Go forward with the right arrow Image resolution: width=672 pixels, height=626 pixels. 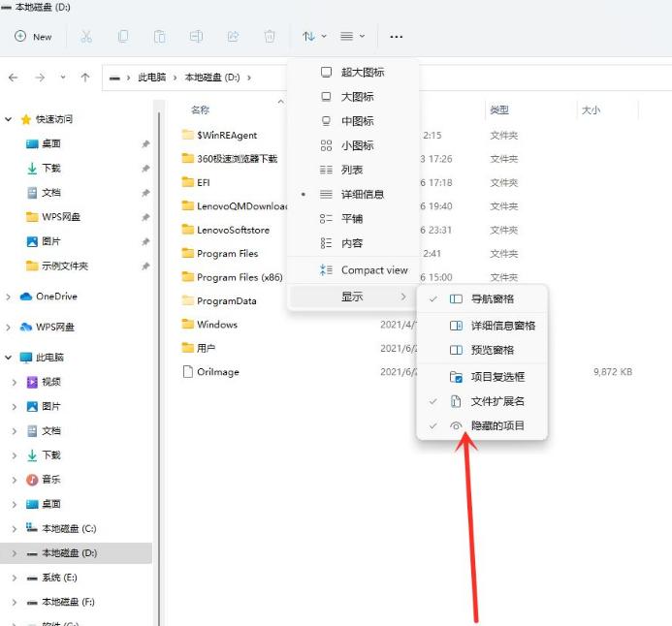tap(40, 78)
